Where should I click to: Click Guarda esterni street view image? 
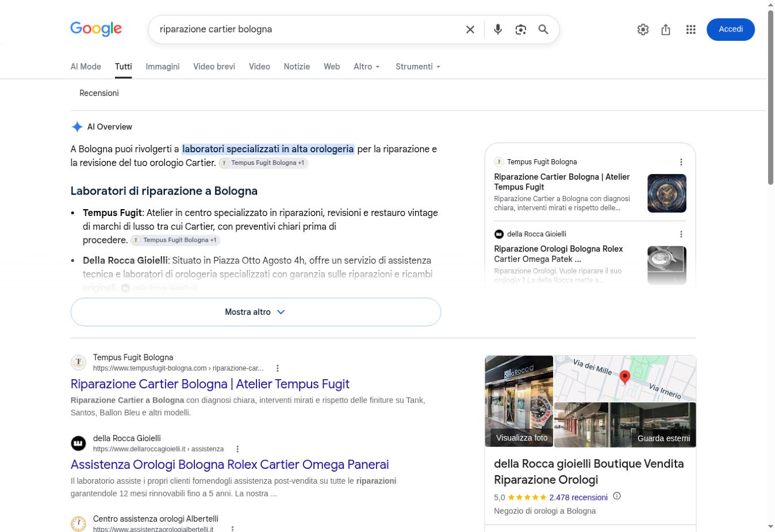pos(625,425)
